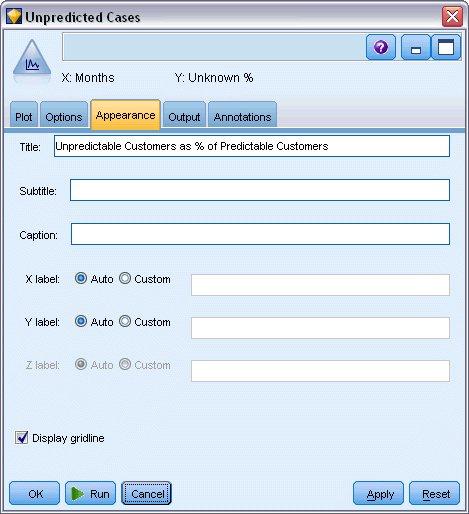This screenshot has width=469, height=514.
Task: Focus the Caption input field
Action: 260,234
